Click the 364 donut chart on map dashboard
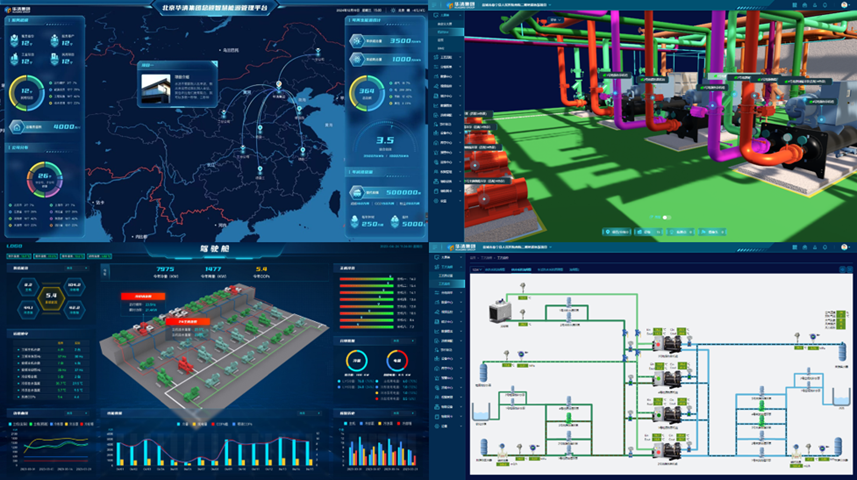Screen dimensions: 857x480 (366, 94)
